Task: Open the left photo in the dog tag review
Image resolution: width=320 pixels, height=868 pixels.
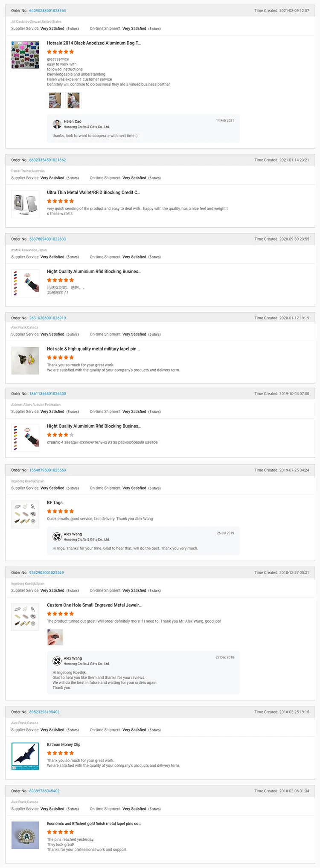Action: pos(54,101)
